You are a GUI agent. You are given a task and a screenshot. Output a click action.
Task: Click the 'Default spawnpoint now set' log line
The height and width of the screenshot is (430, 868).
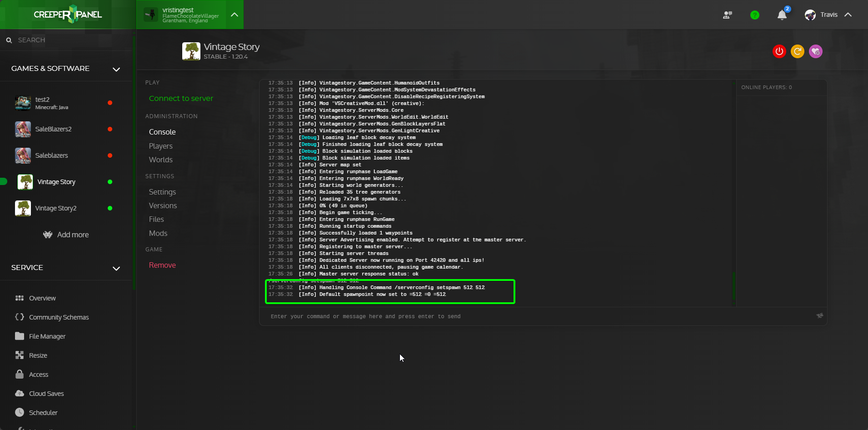pos(357,295)
